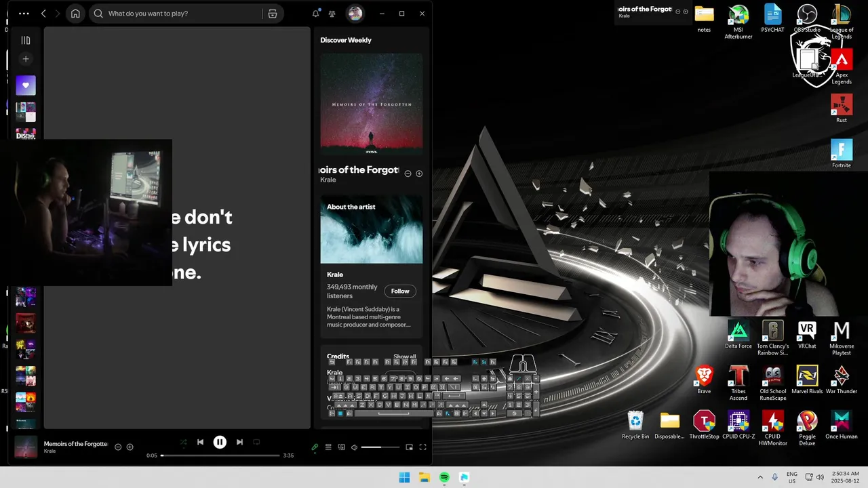Launch the Peggle Deluxe shortcut

tap(807, 428)
